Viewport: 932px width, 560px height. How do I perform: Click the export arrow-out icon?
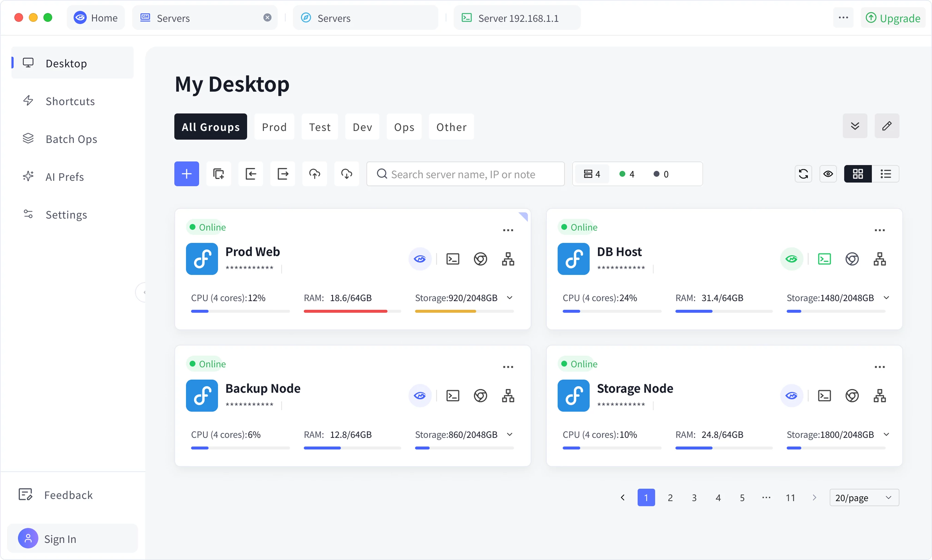coord(283,174)
